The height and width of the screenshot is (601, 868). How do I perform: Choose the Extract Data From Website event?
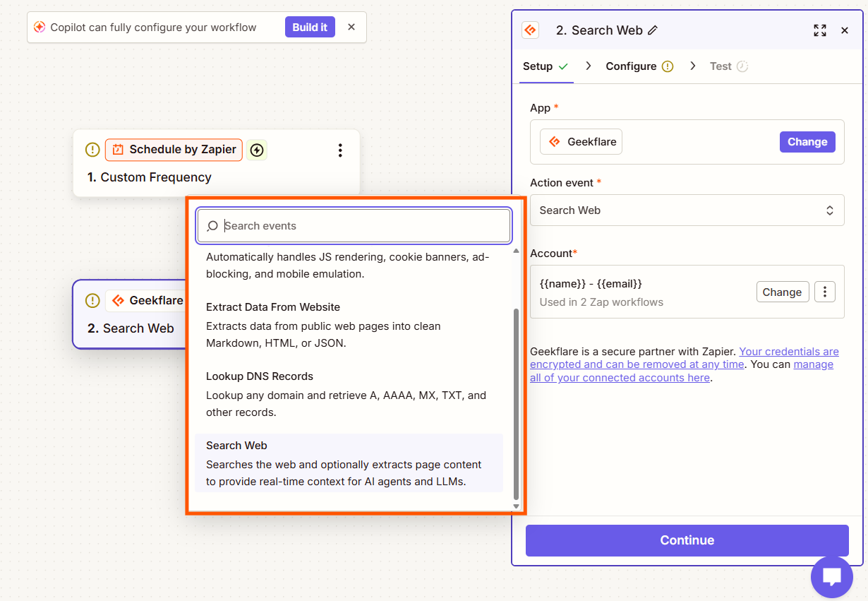349,326
